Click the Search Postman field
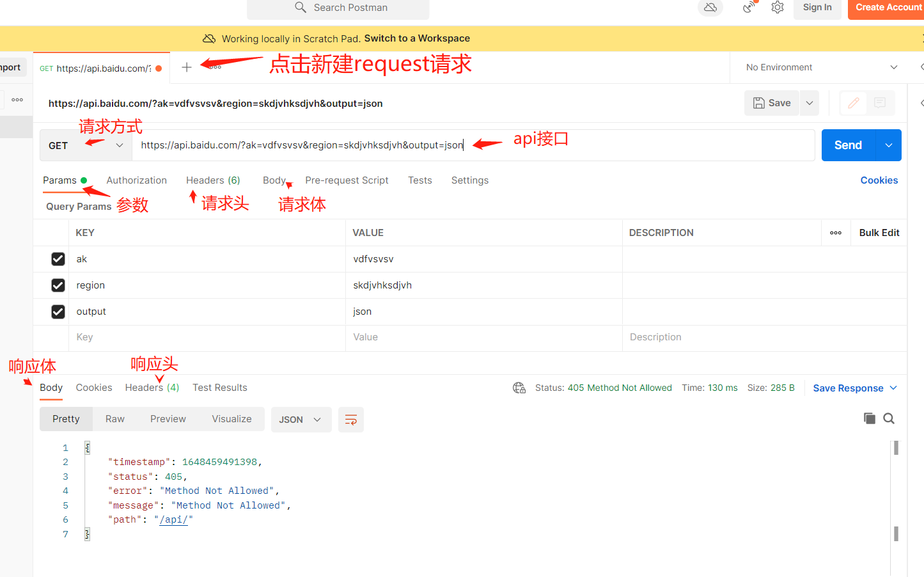Viewport: 924px width, 577px height. coord(338,8)
